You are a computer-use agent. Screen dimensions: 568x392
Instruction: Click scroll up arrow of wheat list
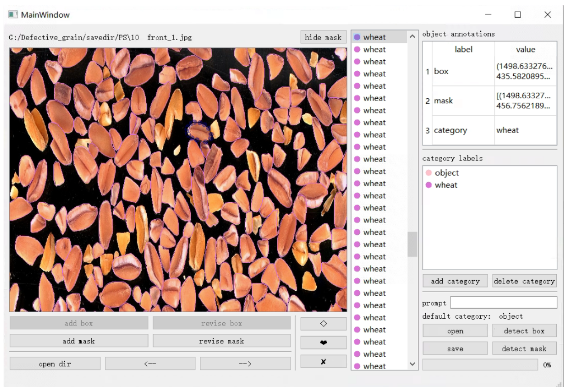point(412,36)
